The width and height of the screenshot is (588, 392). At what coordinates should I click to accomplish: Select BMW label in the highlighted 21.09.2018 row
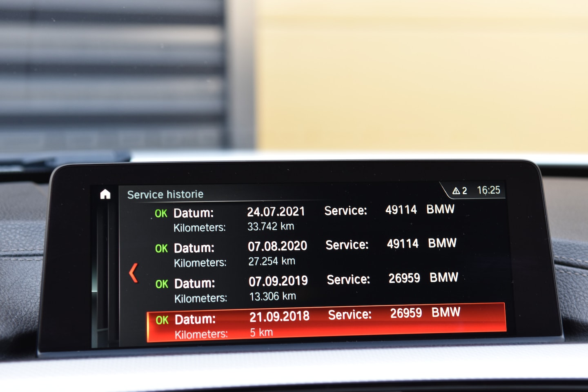point(446,312)
